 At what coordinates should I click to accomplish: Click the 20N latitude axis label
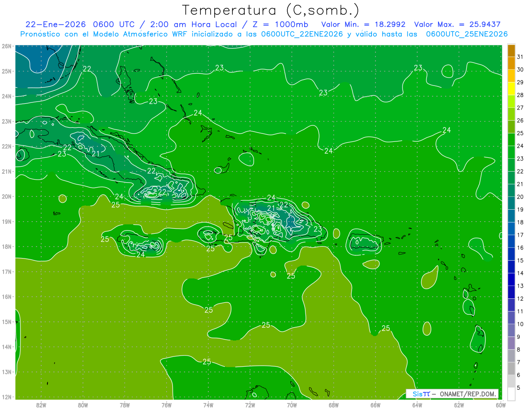[7, 196]
